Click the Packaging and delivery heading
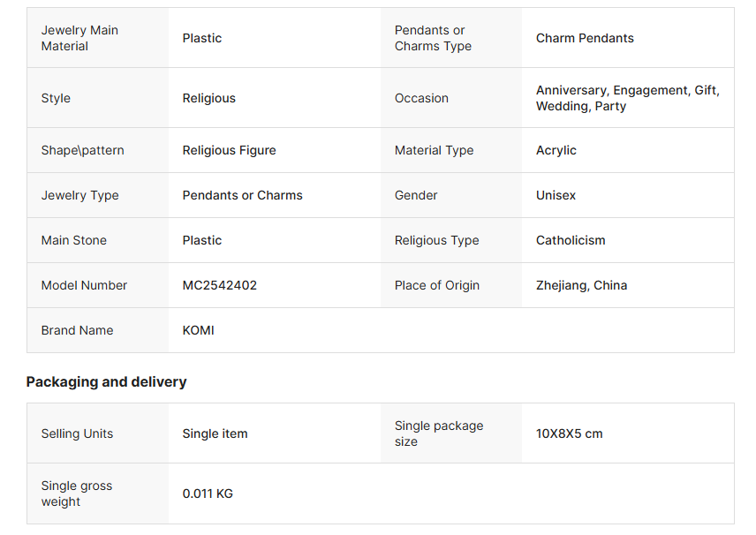Viewport: 756px width, 535px height. (x=106, y=381)
